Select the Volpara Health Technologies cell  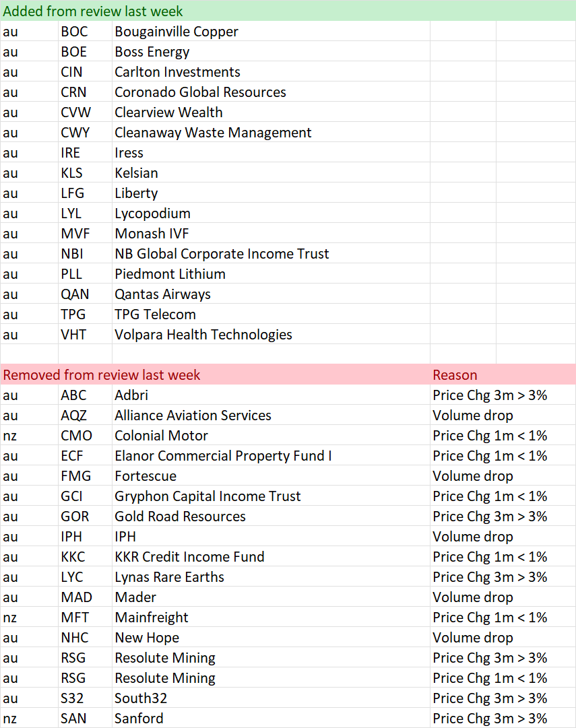[x=271, y=334]
